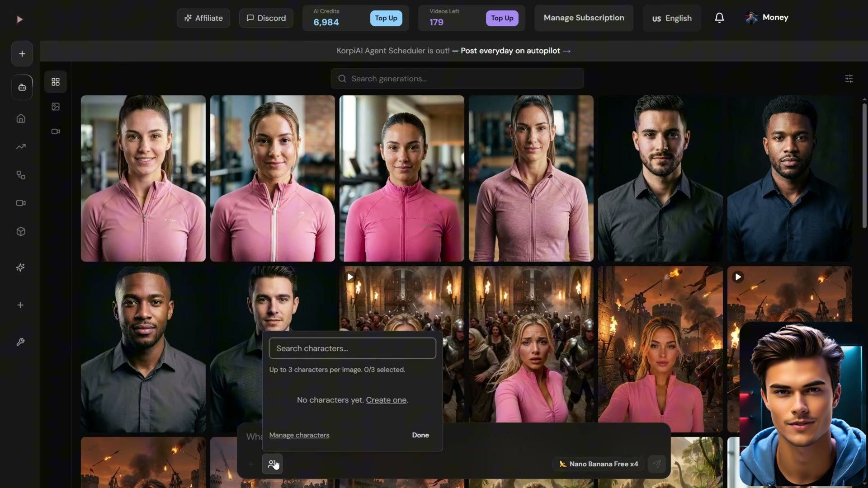868x488 pixels.
Task: Show all generations with the grid icon
Action: (56, 82)
